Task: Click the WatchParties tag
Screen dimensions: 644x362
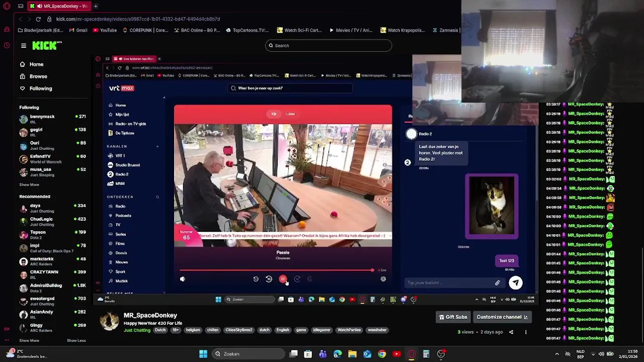Action: coord(349,330)
